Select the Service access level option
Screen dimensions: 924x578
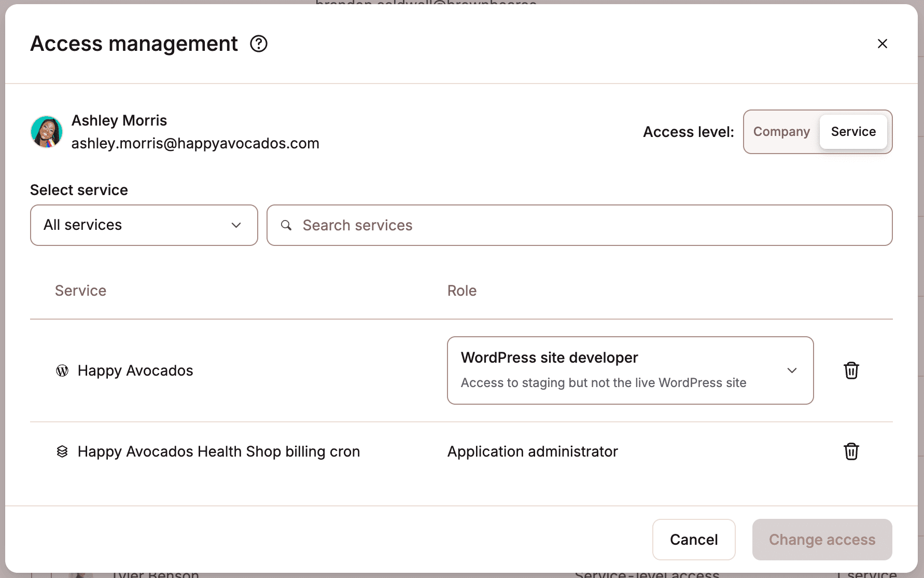tap(853, 132)
